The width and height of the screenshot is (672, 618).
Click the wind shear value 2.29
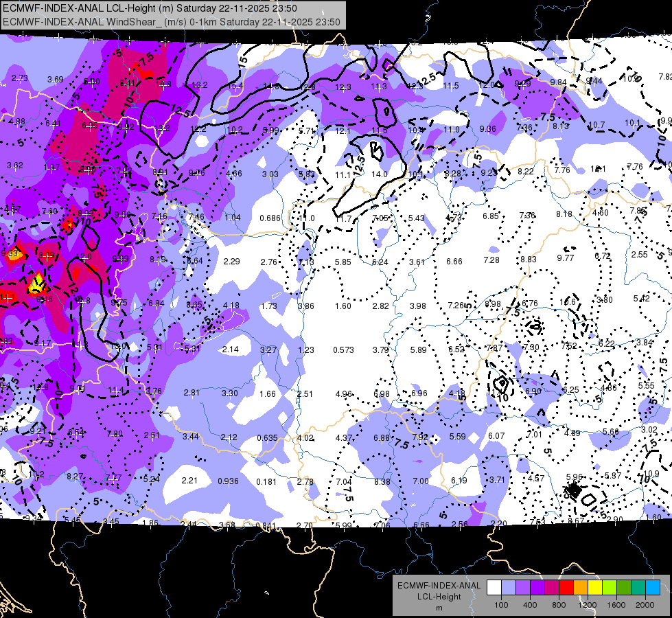(232, 261)
